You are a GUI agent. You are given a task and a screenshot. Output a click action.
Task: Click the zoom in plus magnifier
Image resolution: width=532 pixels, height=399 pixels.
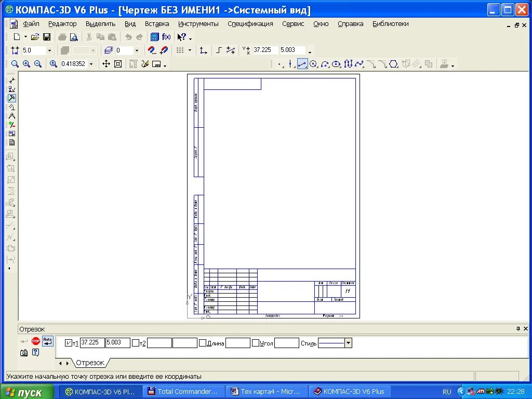pyautogui.click(x=26, y=64)
